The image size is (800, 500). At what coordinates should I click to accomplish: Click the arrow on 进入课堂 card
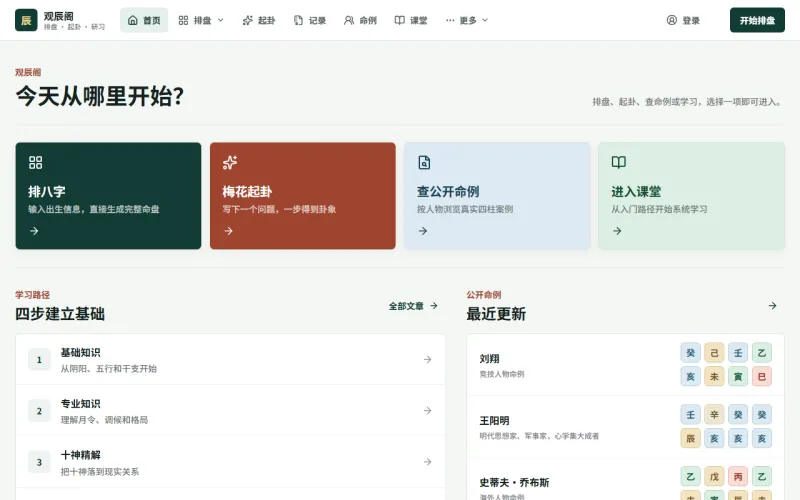point(617,231)
